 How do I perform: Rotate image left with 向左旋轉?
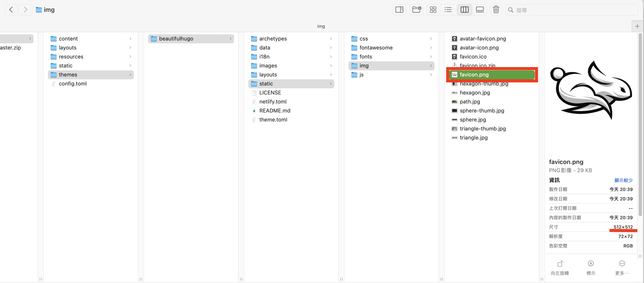[x=560, y=268]
